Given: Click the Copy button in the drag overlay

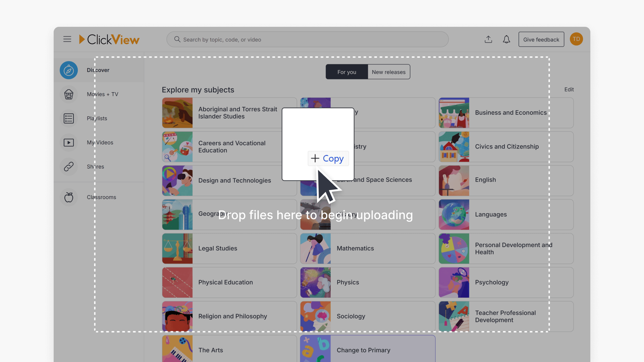Looking at the screenshot, I should pyautogui.click(x=328, y=158).
